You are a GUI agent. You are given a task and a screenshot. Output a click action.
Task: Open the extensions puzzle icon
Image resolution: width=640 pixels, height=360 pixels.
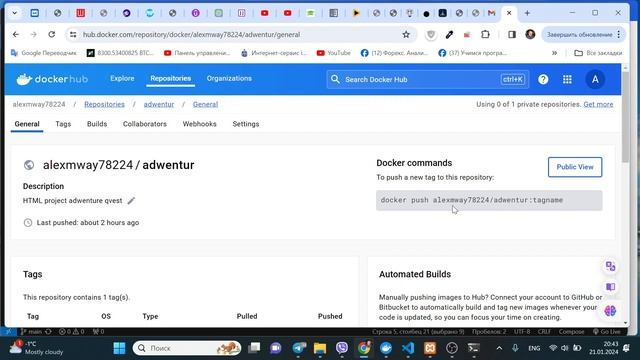[x=485, y=35]
